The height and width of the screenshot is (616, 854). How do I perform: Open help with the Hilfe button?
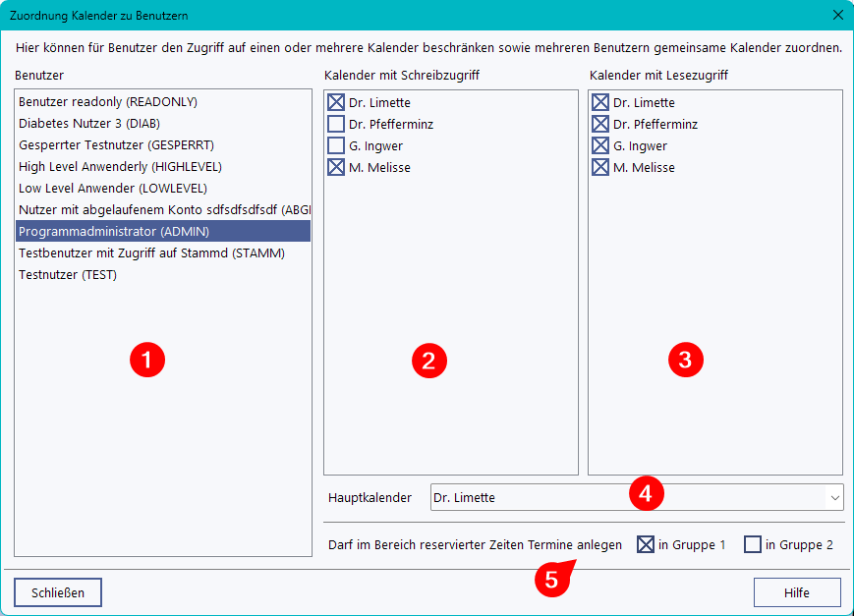click(796, 592)
